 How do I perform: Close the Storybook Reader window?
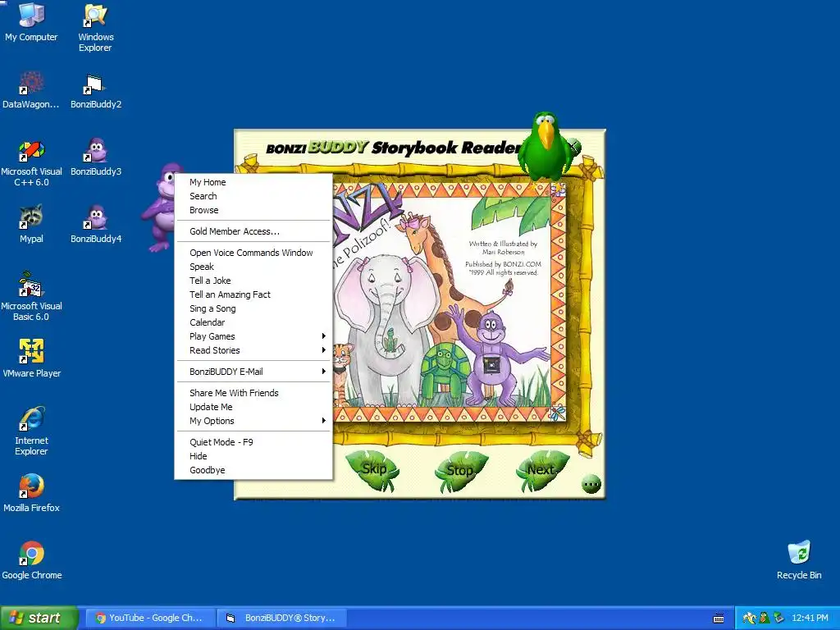click(575, 145)
